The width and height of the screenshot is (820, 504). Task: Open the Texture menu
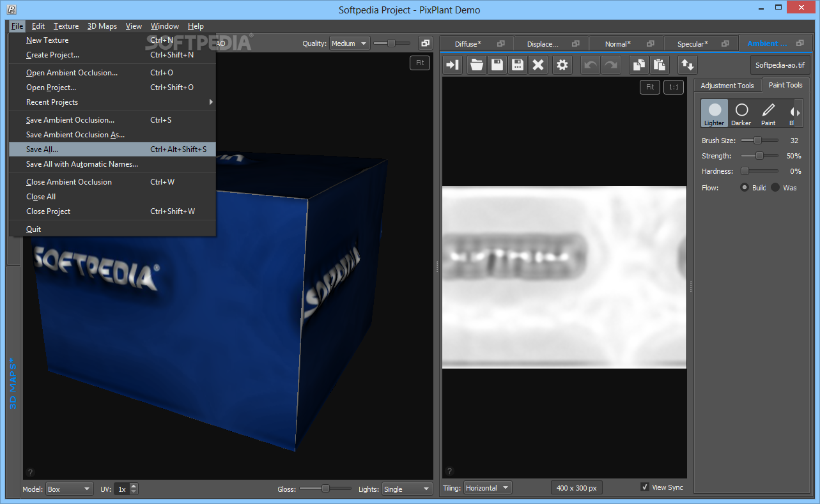(x=66, y=26)
